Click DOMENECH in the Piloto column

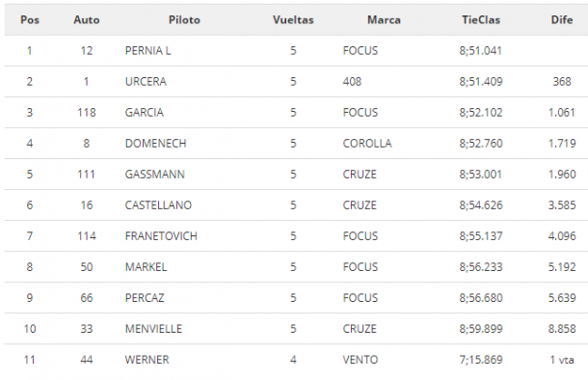click(x=155, y=144)
